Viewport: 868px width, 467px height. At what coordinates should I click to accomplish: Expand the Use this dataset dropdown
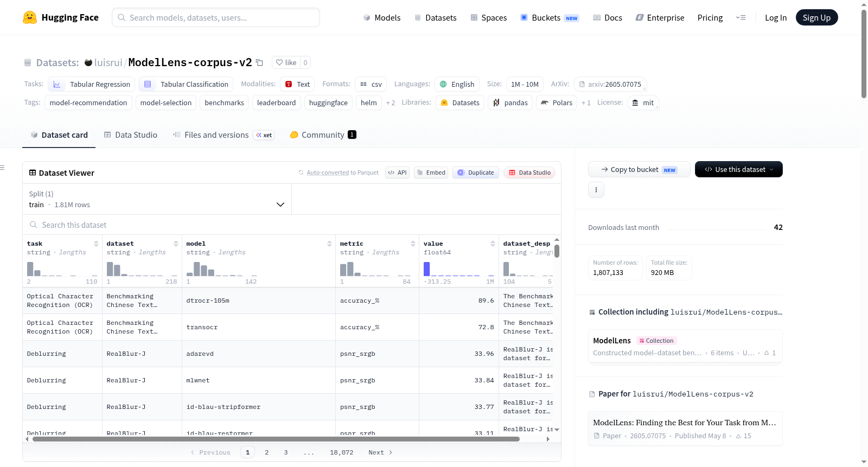[739, 169]
